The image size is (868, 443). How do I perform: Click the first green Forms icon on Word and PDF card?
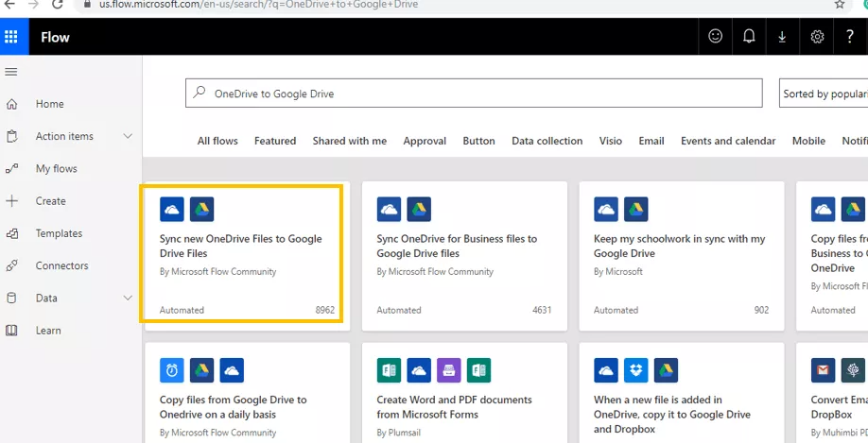389,370
